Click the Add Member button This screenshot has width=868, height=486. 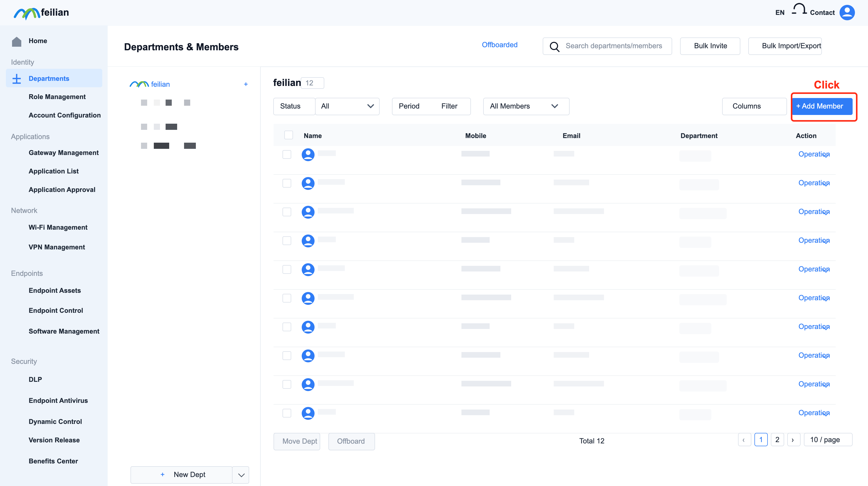[x=822, y=106]
